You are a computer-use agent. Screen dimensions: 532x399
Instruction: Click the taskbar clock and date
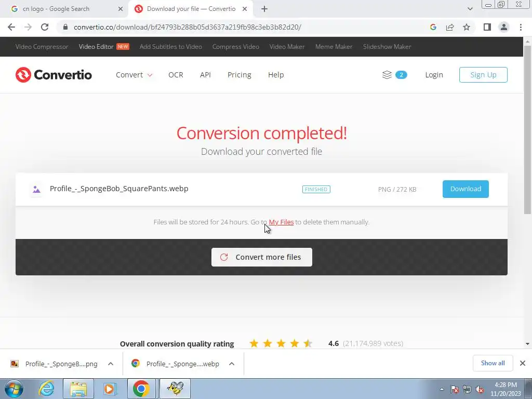pos(506,389)
